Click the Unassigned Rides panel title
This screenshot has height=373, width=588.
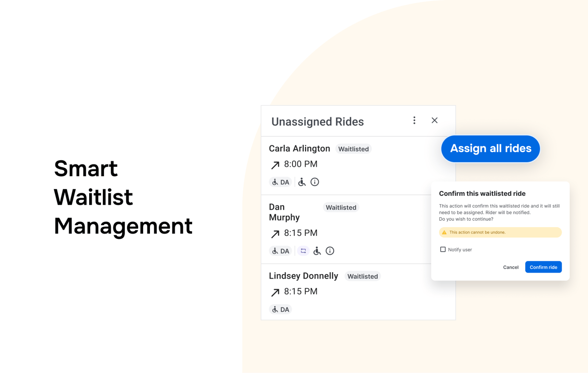coord(318,122)
